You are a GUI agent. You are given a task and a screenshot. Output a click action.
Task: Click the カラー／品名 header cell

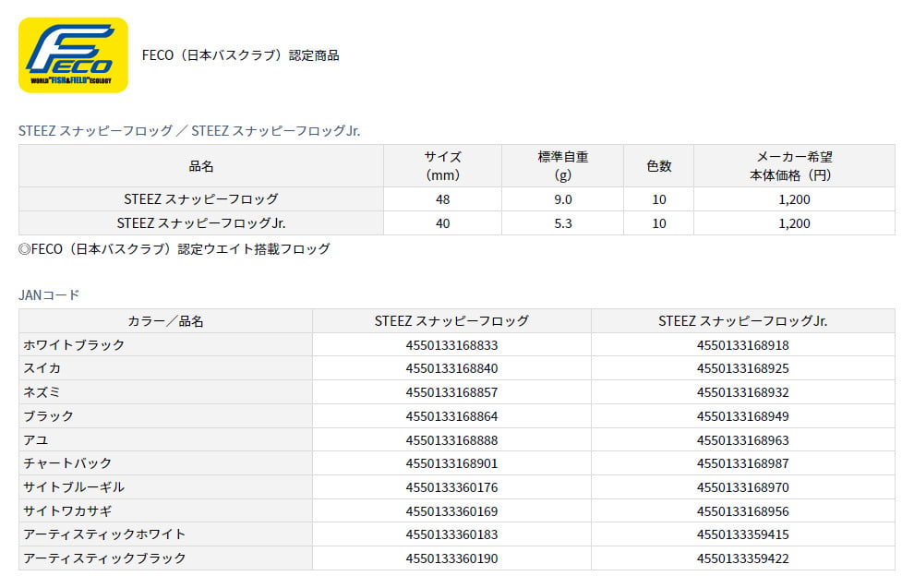coord(165,321)
